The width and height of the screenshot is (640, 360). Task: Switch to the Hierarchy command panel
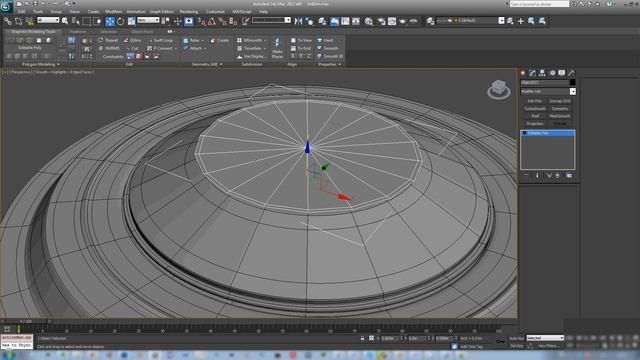pyautogui.click(x=542, y=73)
